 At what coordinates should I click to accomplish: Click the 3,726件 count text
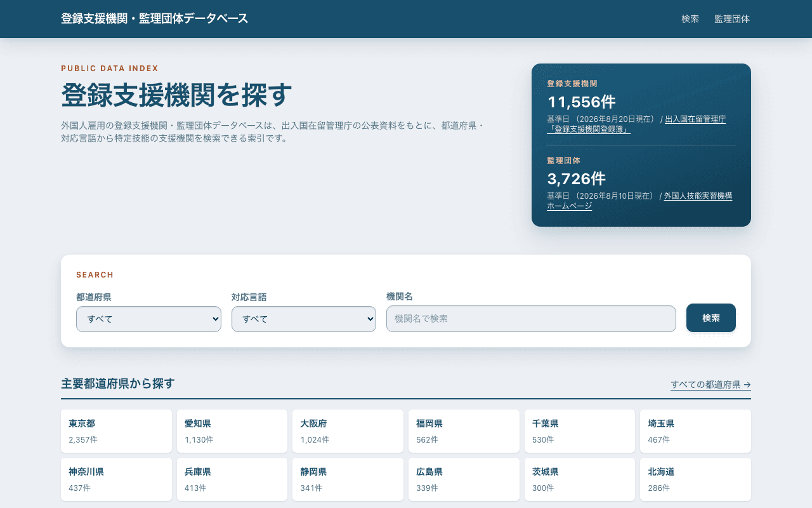pyautogui.click(x=576, y=178)
